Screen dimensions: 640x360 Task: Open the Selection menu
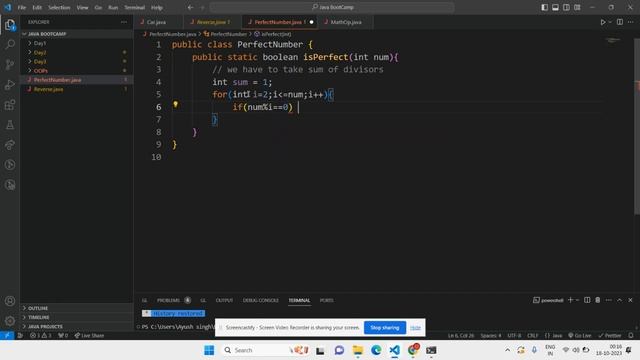(x=59, y=7)
